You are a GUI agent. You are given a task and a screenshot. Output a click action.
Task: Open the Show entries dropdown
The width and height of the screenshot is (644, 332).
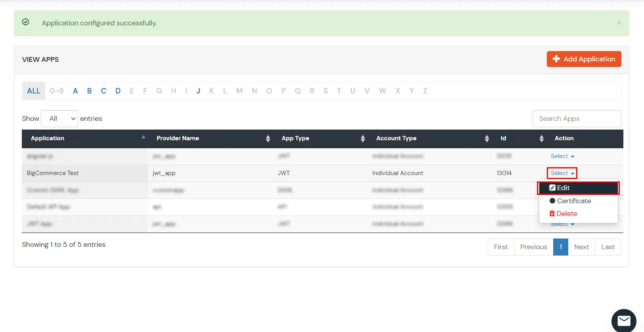pyautogui.click(x=59, y=118)
